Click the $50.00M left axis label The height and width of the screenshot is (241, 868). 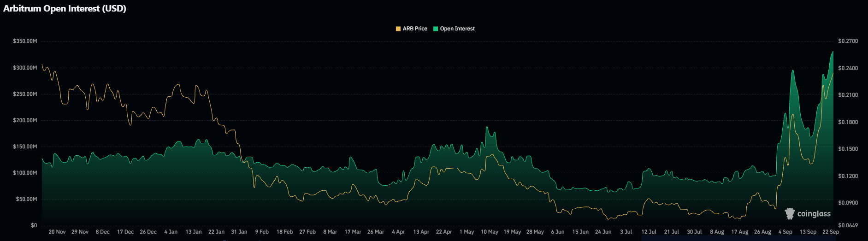click(26, 199)
